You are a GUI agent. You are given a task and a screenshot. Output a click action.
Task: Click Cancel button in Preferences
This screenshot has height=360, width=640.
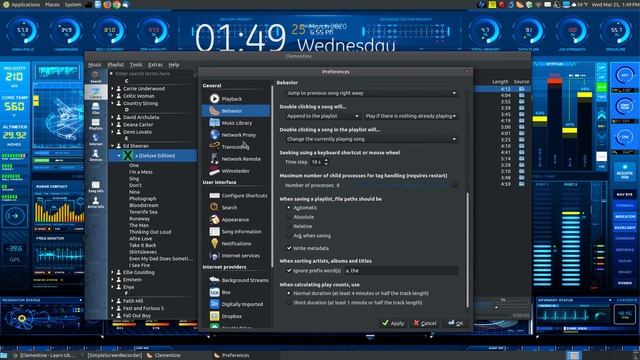[x=425, y=323]
